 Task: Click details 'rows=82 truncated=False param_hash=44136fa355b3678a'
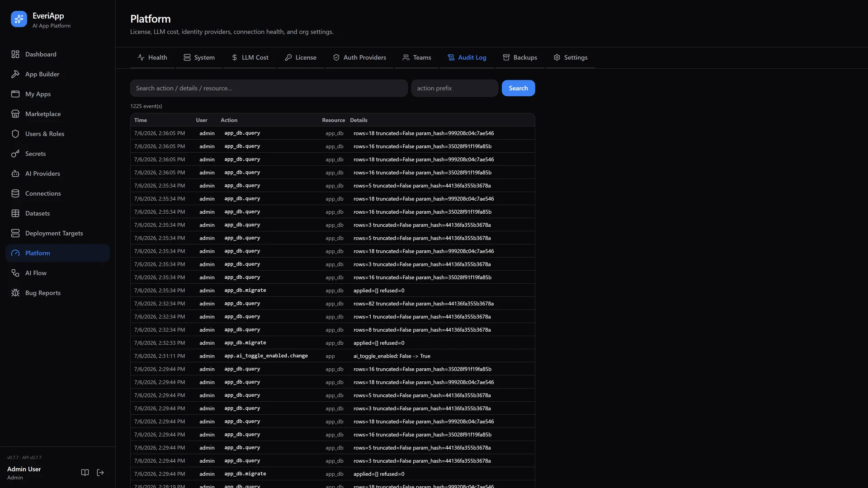point(424,304)
